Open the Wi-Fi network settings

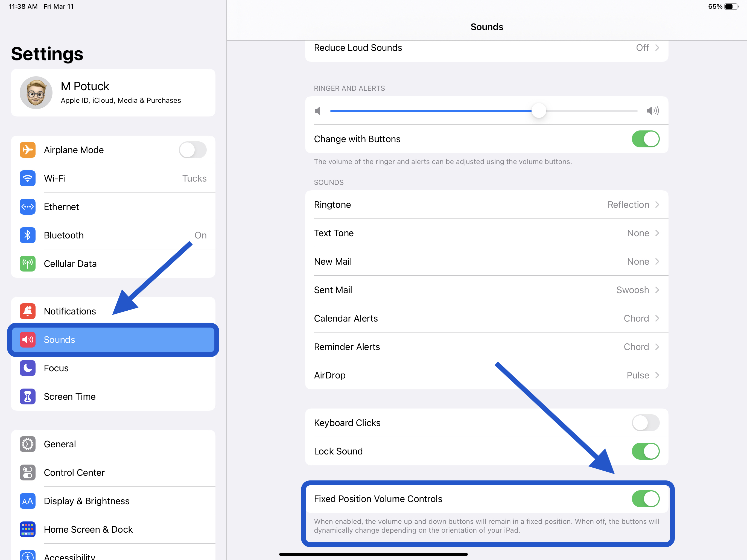coord(113,178)
